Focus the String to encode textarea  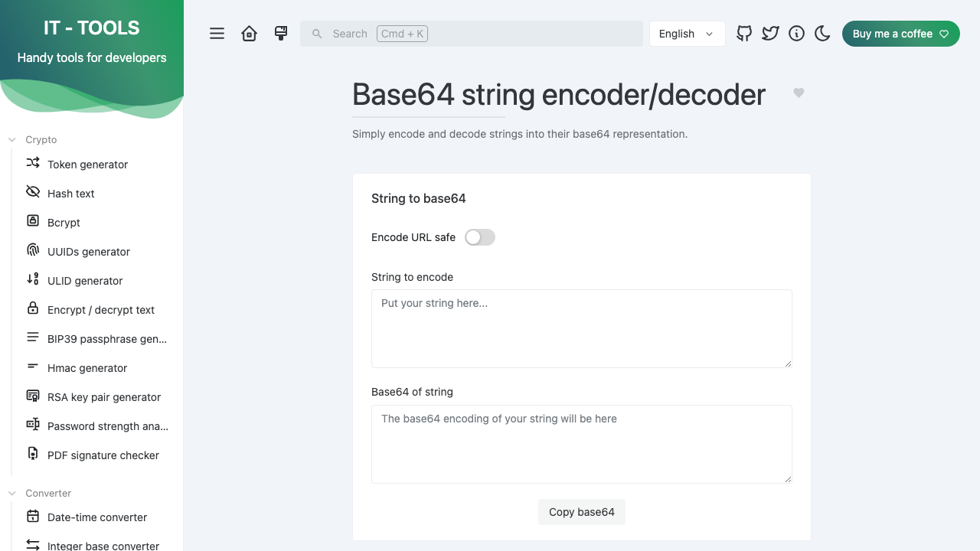tap(582, 328)
